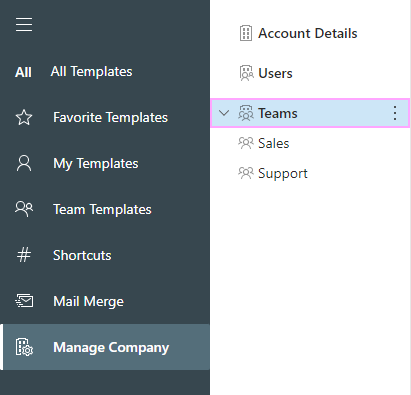Click the envelope icon for Mail Merge
Viewport: 411px width, 395px height.
click(x=24, y=301)
